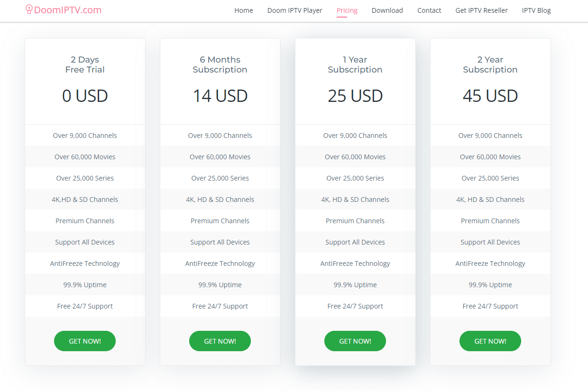The image size is (588, 391).
Task: Click the 2 Year Subscription plan title
Action: (490, 64)
